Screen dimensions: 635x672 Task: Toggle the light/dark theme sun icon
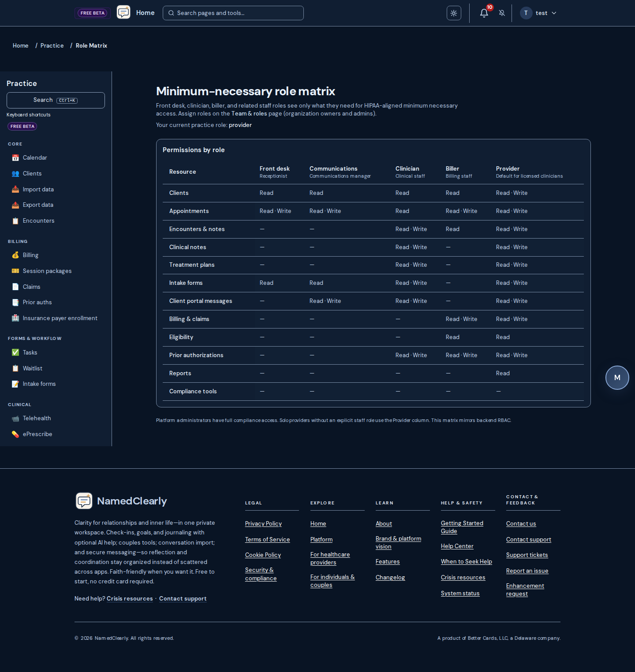click(x=454, y=13)
